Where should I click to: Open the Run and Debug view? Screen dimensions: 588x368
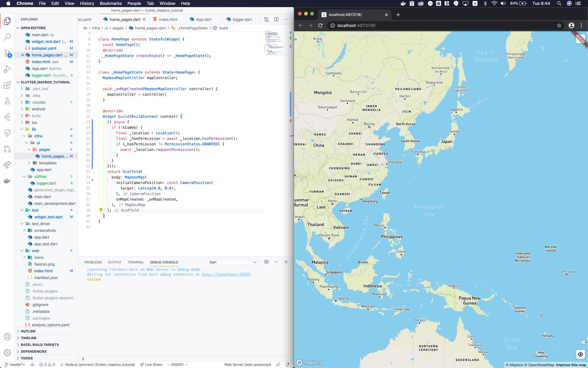click(x=7, y=69)
